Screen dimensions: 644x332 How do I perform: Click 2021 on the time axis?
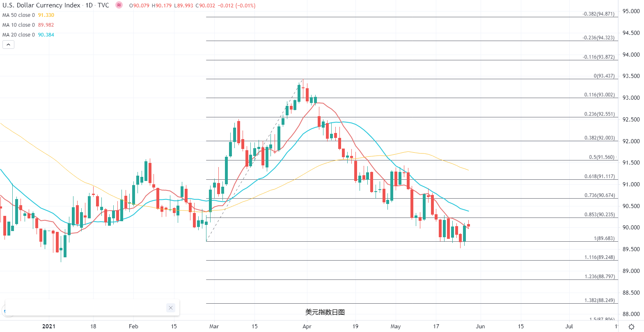pos(48,326)
